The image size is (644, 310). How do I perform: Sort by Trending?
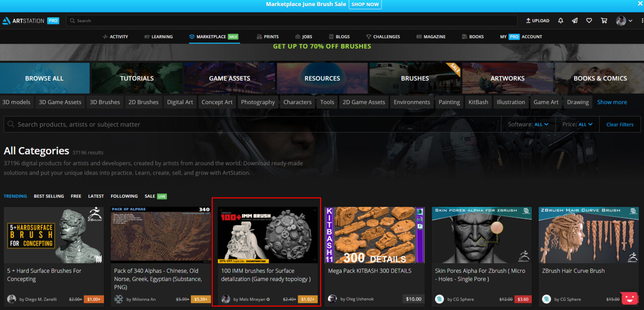[x=16, y=196]
